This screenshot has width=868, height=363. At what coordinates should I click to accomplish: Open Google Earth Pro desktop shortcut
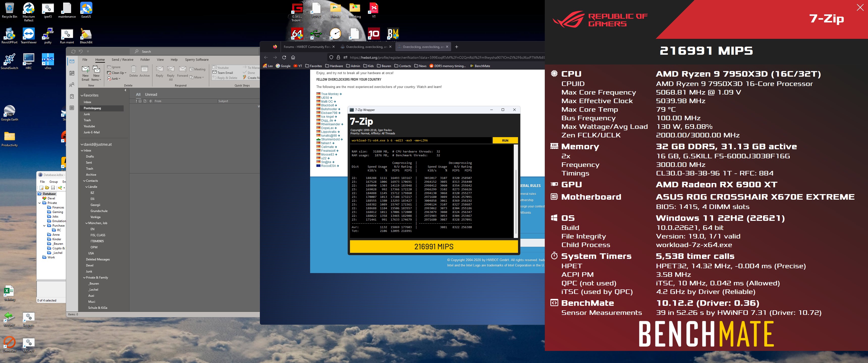[x=9, y=113]
